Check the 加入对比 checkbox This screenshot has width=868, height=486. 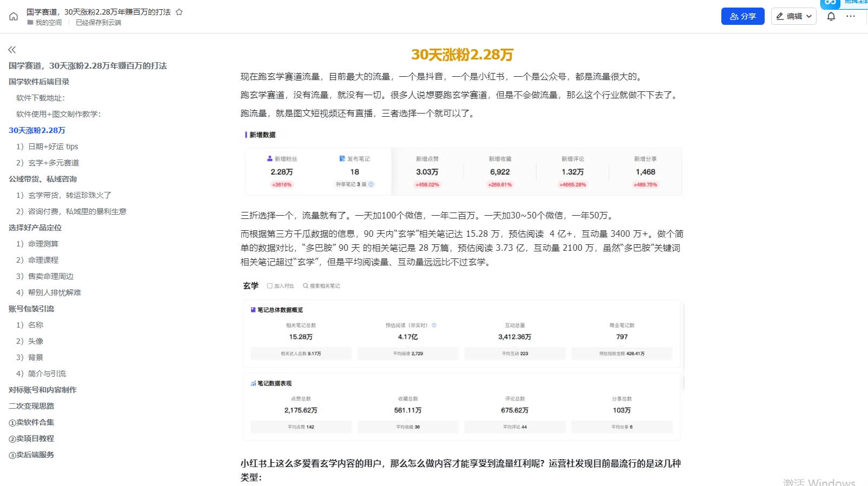tap(269, 286)
